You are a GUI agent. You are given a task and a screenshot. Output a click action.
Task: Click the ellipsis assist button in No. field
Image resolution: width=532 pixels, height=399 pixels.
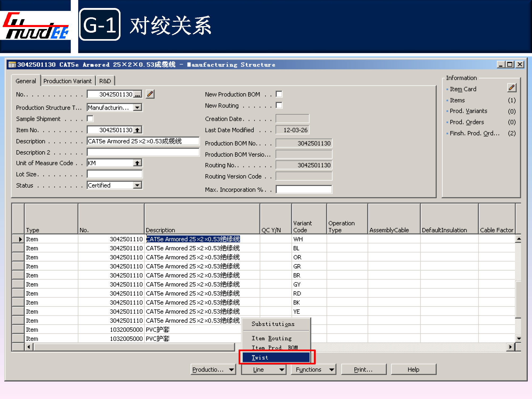pyautogui.click(x=138, y=94)
